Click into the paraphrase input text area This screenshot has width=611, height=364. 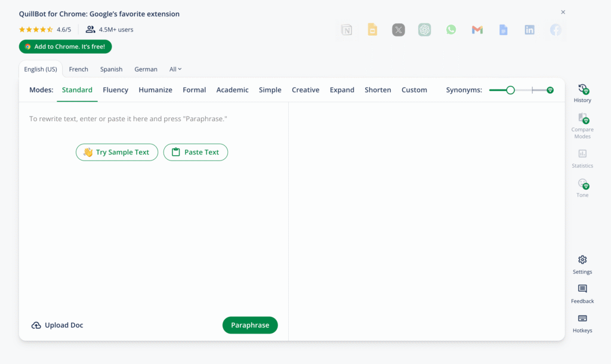[x=153, y=119]
